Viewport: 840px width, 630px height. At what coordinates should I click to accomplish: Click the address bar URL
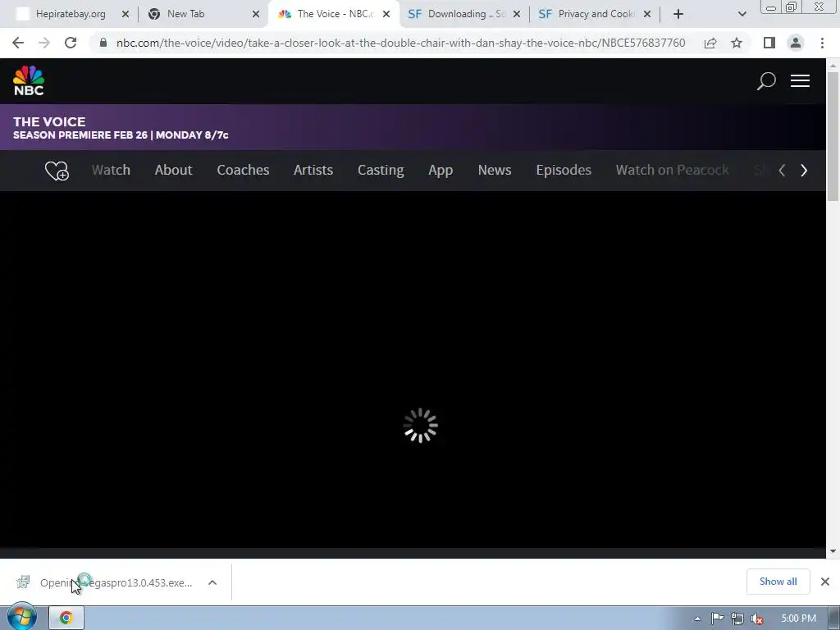tap(400, 43)
